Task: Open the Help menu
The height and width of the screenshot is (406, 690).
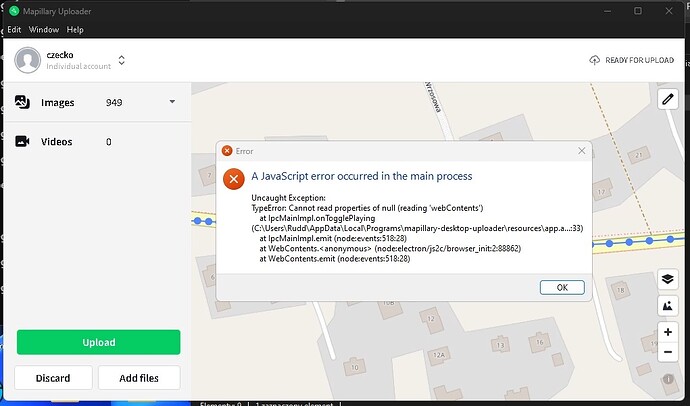Action: (x=75, y=29)
